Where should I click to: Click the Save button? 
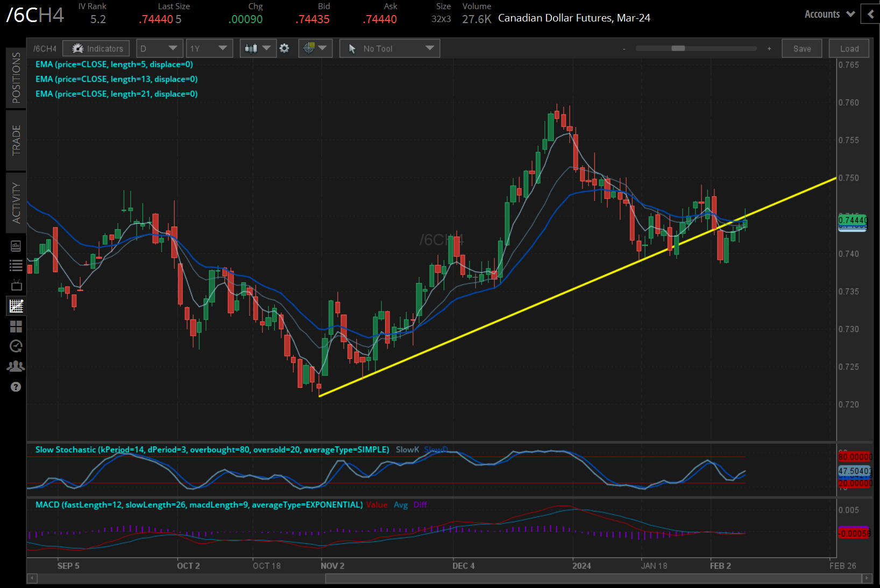click(x=801, y=48)
